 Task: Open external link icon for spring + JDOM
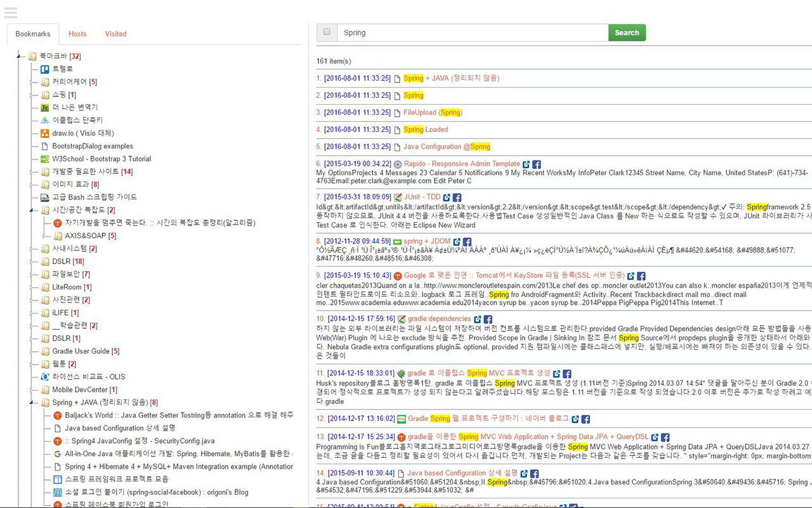[456, 242]
